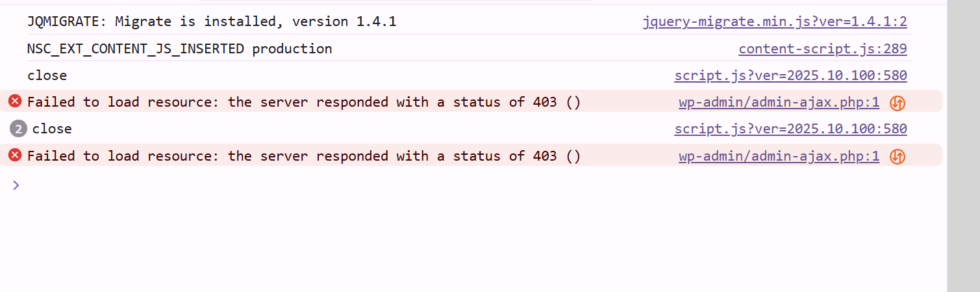
Task: Click the red error icon on the last 403 message
Action: (15, 155)
